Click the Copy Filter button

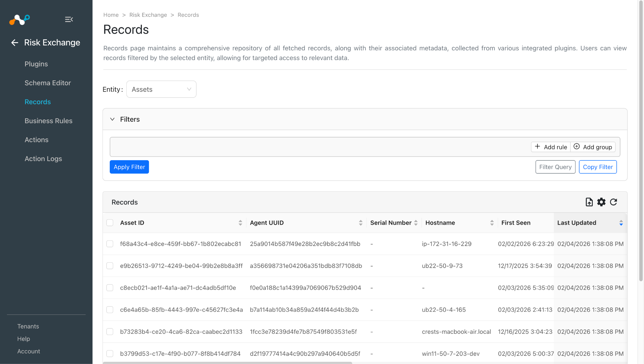[x=598, y=167]
